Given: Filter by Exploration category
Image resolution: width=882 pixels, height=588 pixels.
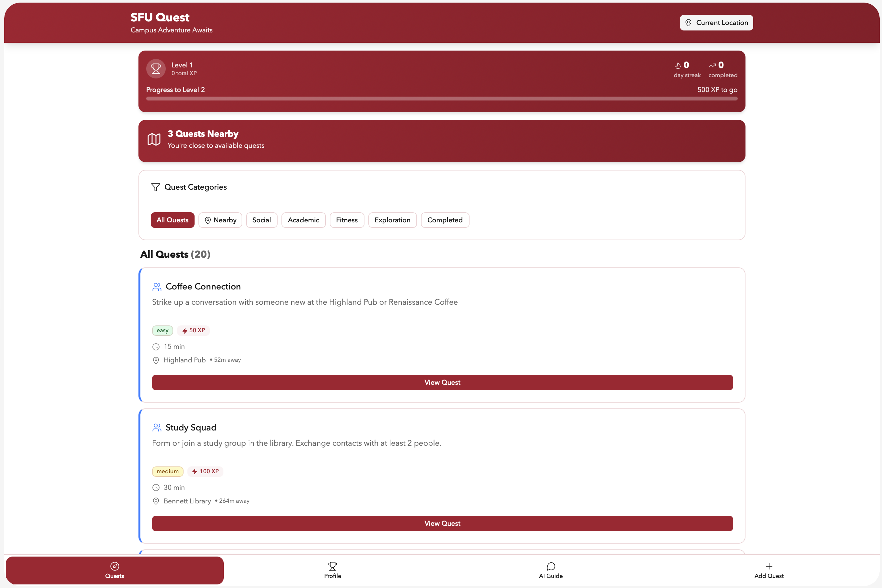Looking at the screenshot, I should click(x=392, y=220).
